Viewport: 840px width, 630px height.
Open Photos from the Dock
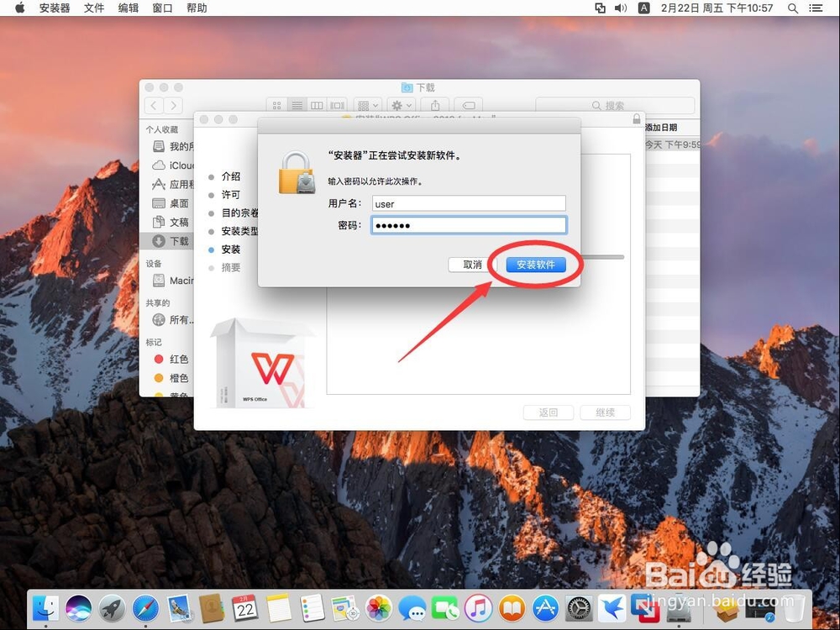(378, 608)
